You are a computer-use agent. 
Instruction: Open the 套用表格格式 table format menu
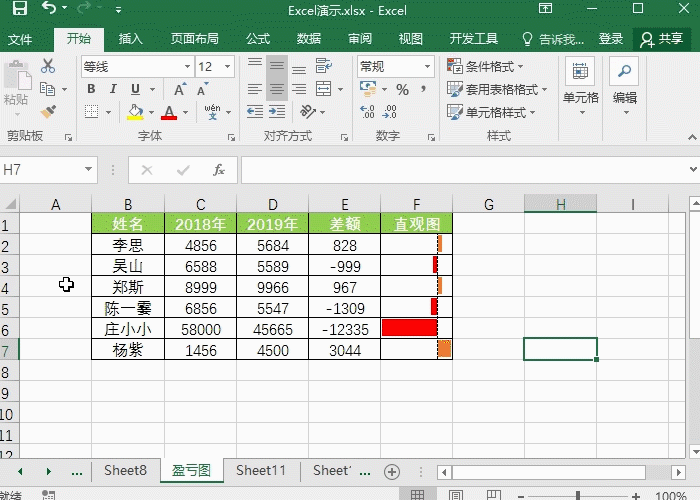[x=497, y=89]
